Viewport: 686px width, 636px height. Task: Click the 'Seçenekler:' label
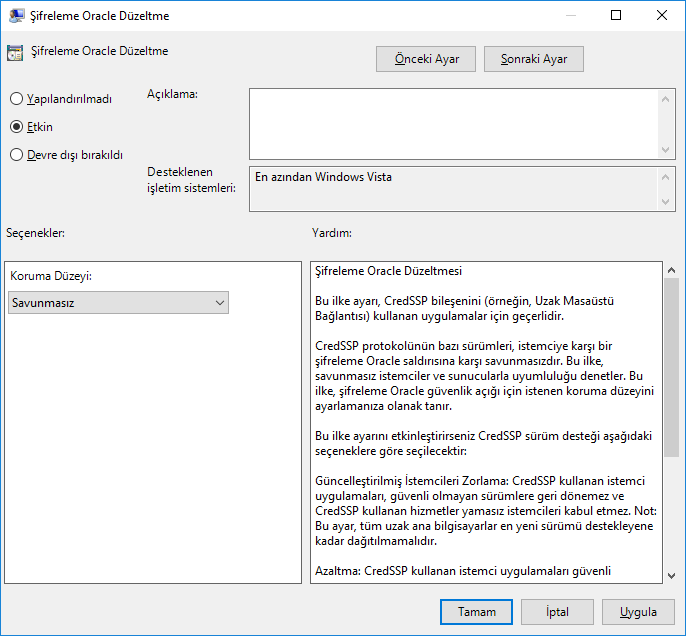tap(35, 233)
